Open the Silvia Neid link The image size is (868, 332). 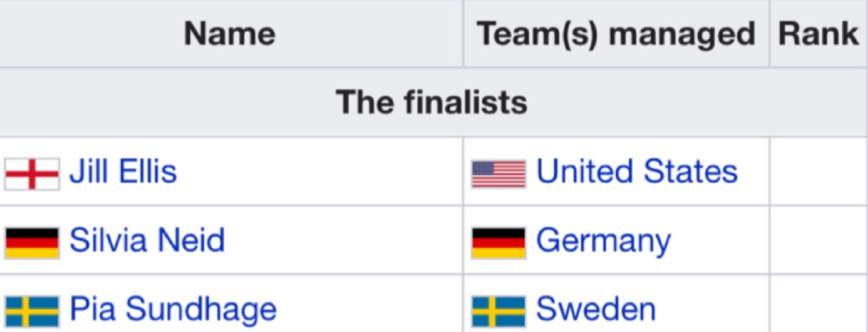[146, 240]
